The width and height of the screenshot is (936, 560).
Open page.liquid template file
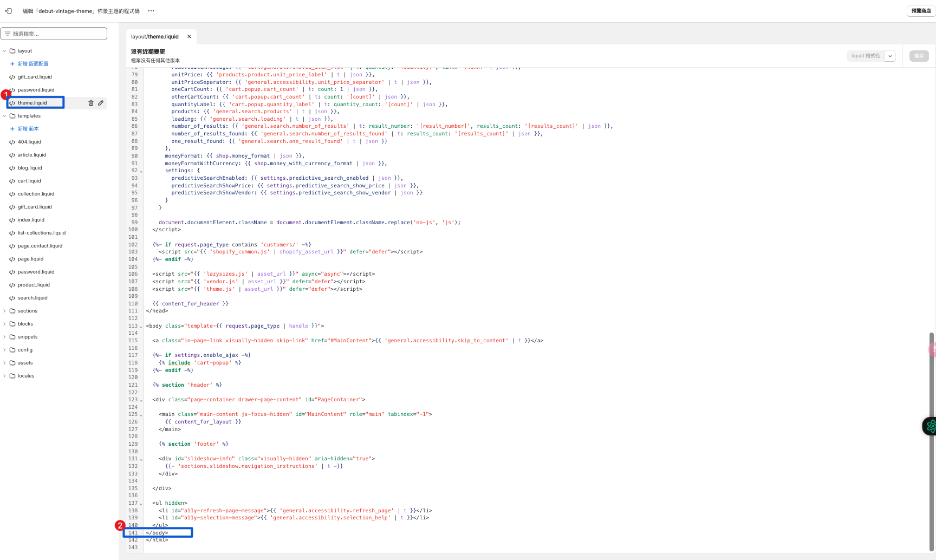tap(30, 259)
